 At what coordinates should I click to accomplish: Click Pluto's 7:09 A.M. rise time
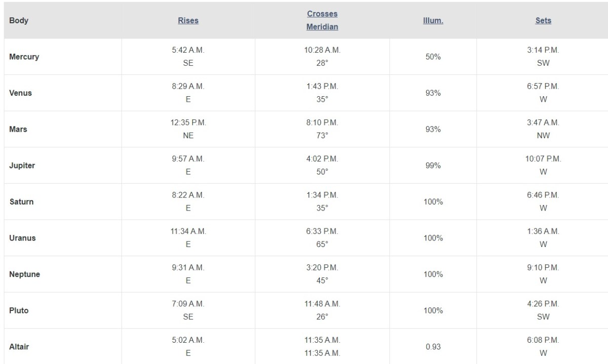188,304
